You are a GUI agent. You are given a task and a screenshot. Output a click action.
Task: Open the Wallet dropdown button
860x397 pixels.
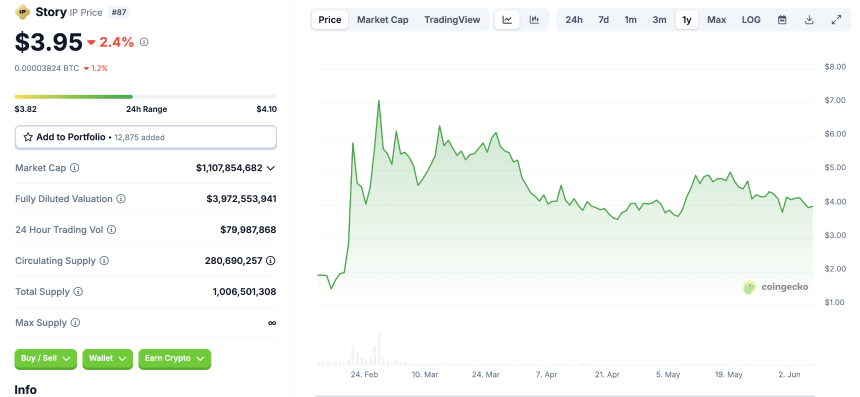(x=108, y=359)
